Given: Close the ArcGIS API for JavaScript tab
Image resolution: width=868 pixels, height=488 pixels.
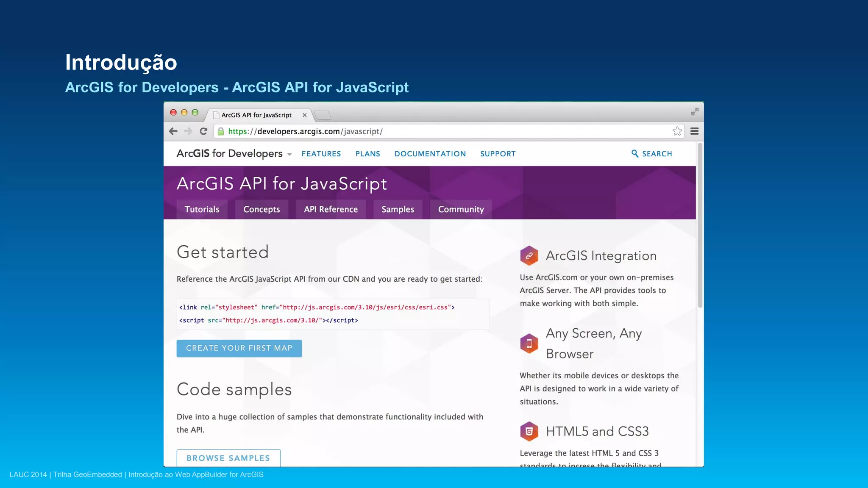Looking at the screenshot, I should [304, 115].
